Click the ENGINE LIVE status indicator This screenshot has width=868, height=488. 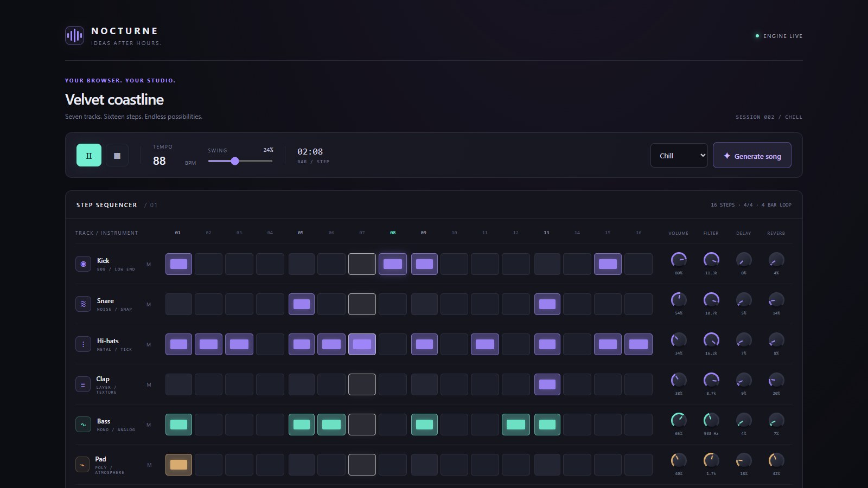779,36
